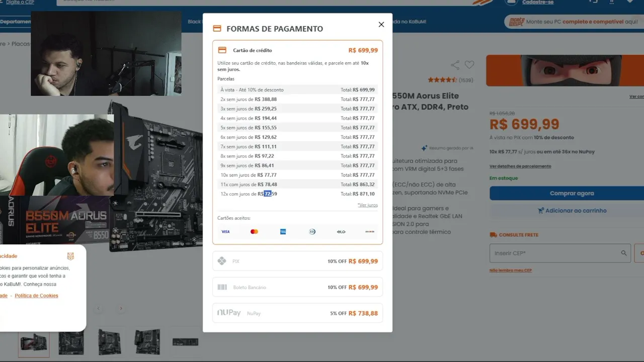This screenshot has width=644, height=362.
Task: Click the 5x sem juros de R$ 155,55 row
Action: tap(298, 128)
